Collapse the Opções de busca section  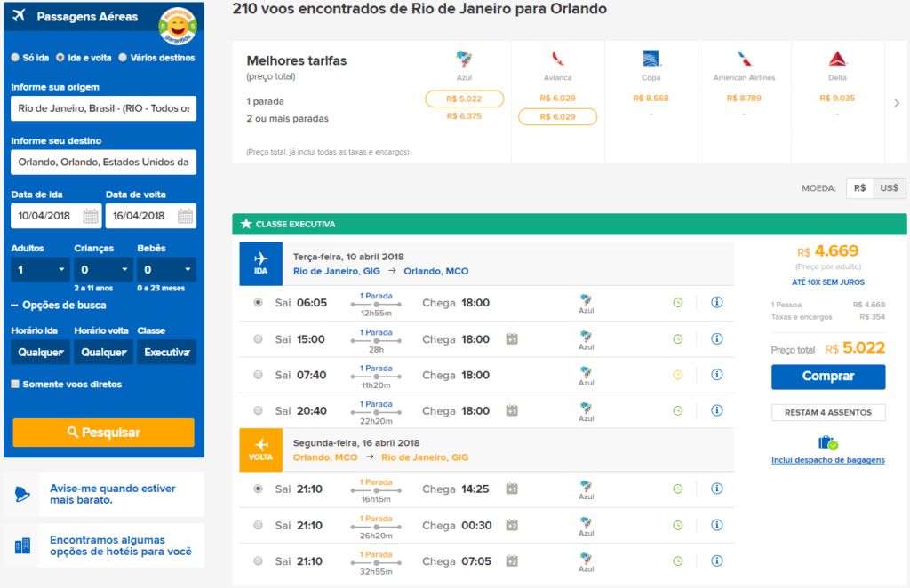(x=59, y=305)
